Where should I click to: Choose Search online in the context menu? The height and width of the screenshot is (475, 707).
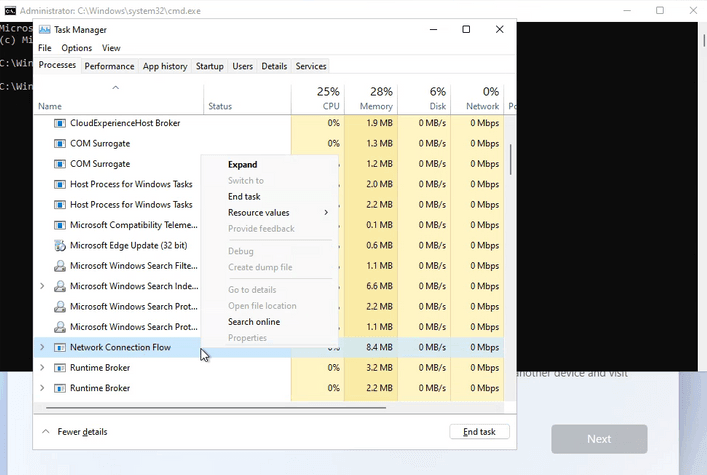tap(254, 322)
